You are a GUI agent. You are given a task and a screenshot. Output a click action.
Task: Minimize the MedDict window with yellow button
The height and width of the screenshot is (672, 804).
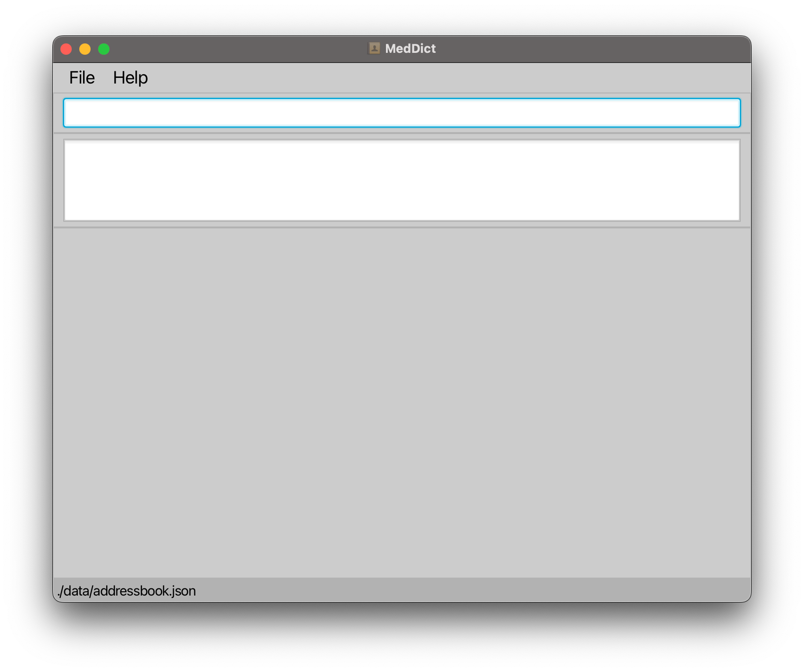click(x=85, y=49)
